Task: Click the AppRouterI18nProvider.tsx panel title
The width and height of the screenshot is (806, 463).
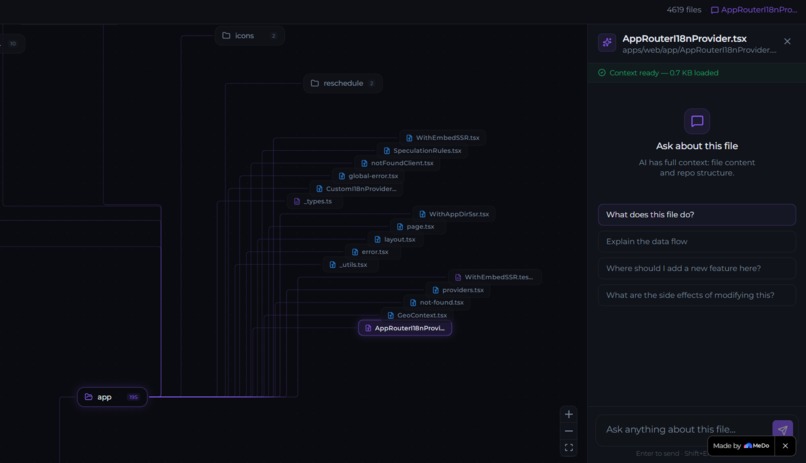Action: pyautogui.click(x=684, y=39)
